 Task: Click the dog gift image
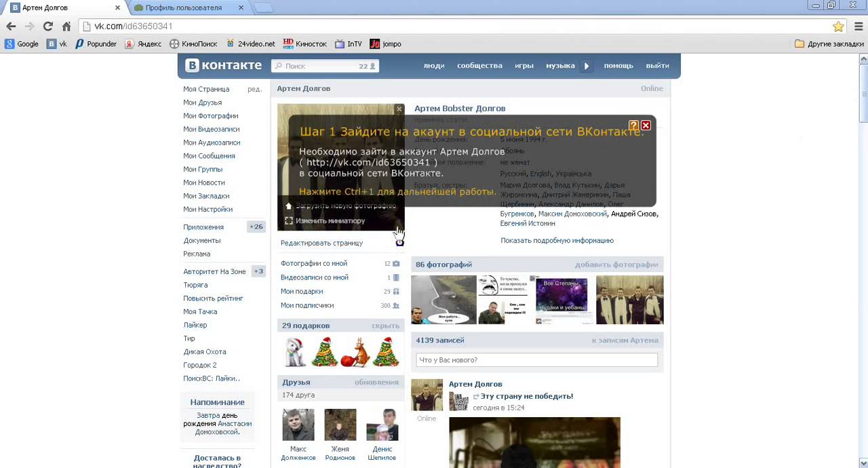point(295,352)
